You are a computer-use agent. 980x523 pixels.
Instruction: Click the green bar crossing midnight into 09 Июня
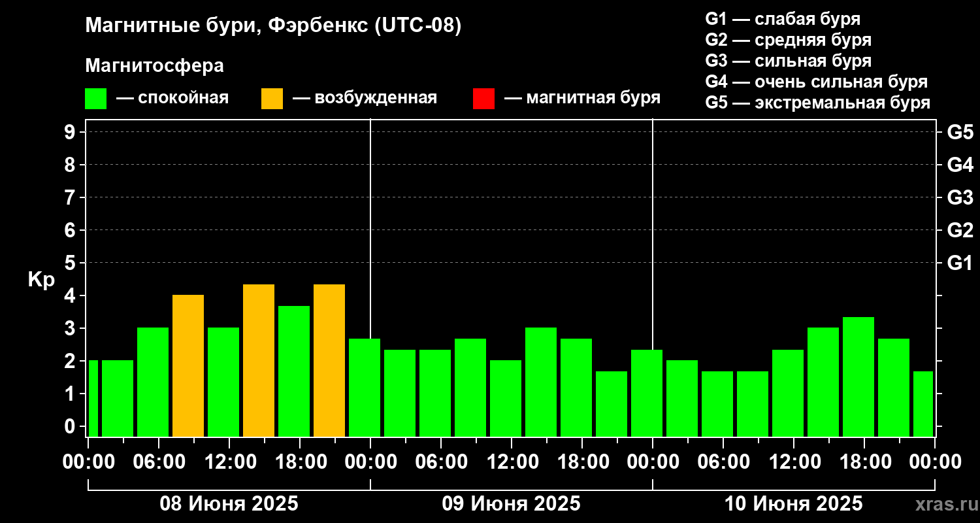pos(365,388)
